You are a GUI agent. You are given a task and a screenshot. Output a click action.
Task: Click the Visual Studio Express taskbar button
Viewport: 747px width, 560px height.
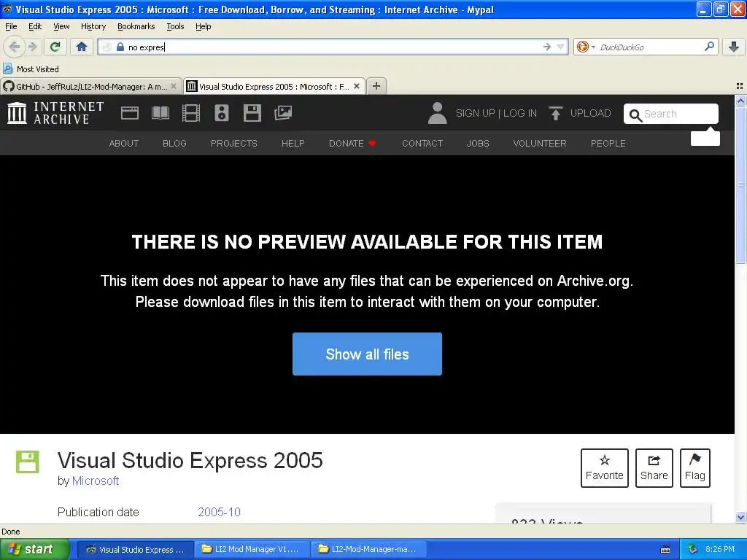point(135,550)
